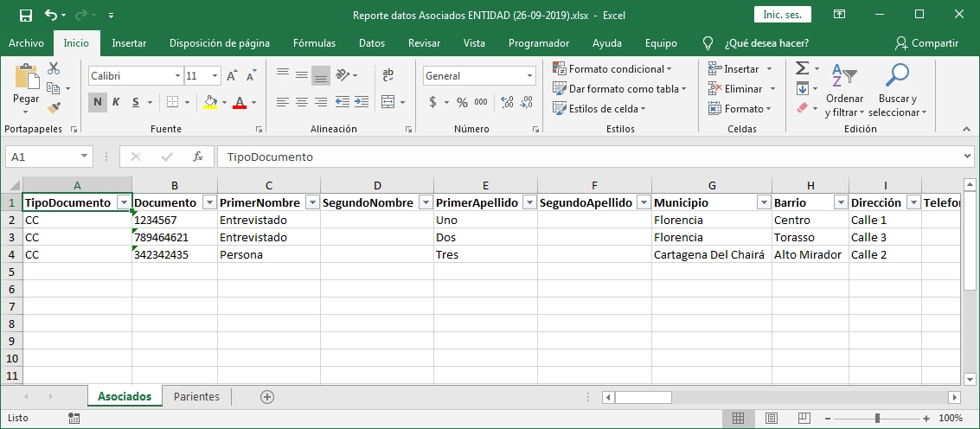Click the yellow fill color swatch
This screenshot has height=429, width=980.
(x=210, y=102)
